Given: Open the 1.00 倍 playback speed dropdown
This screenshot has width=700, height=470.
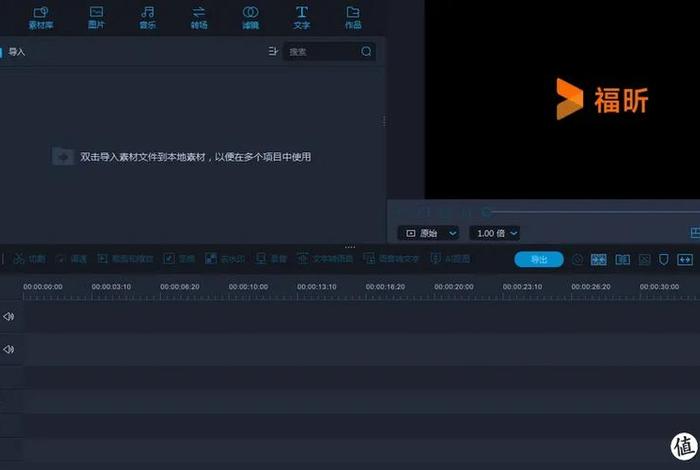Looking at the screenshot, I should pyautogui.click(x=495, y=233).
